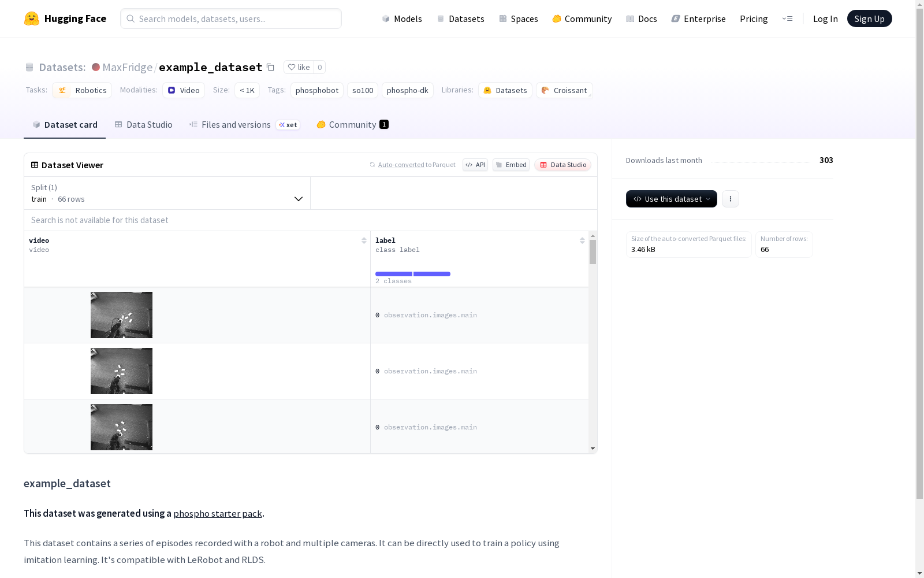Sort the video column using its arrows
Screen dimensions: 924x578
tap(364, 240)
